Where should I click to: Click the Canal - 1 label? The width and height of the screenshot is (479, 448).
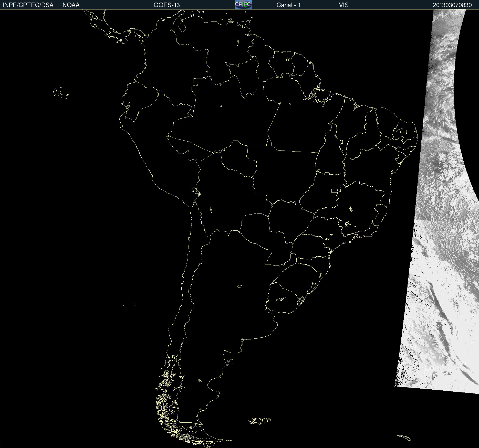[288, 5]
